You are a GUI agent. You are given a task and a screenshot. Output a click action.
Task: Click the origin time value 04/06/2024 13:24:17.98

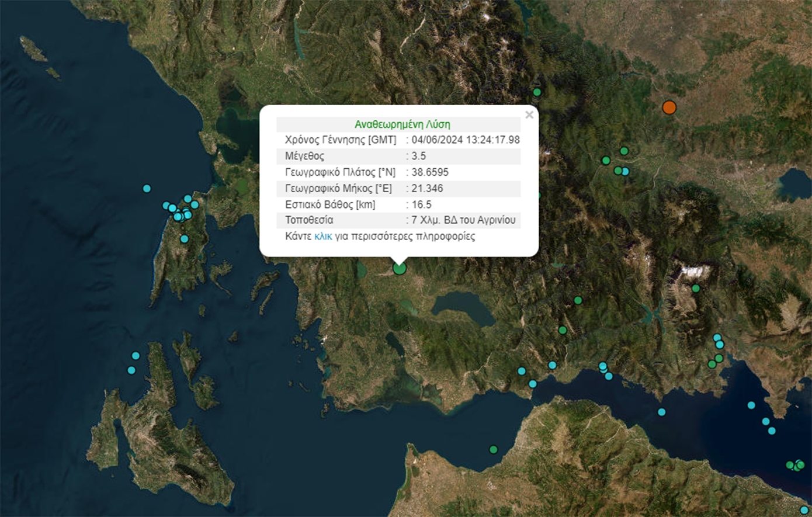[x=465, y=140]
